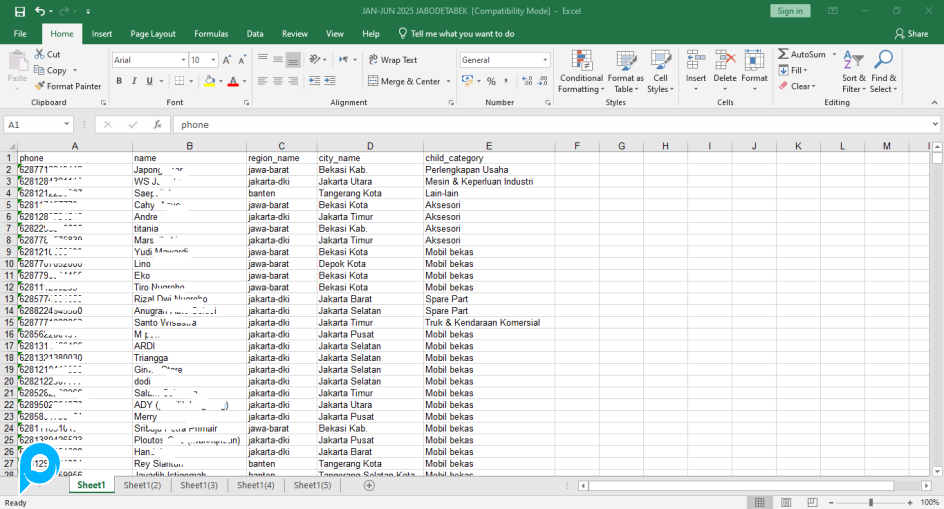Viewport: 944px width, 509px height.
Task: Center align the cell text
Action: 278,81
